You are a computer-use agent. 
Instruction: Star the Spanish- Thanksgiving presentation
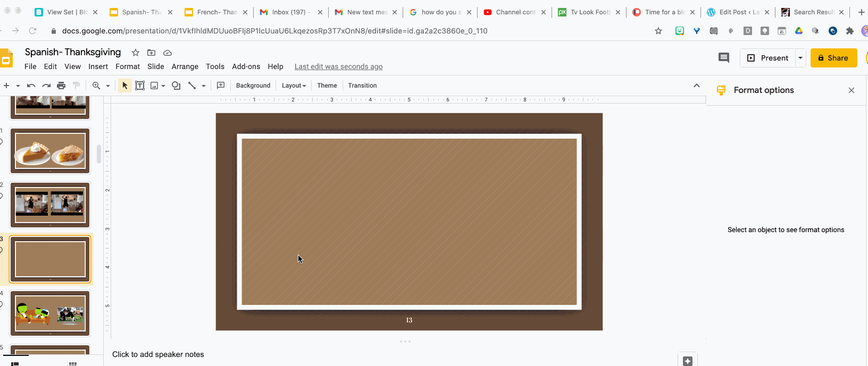[x=136, y=53]
